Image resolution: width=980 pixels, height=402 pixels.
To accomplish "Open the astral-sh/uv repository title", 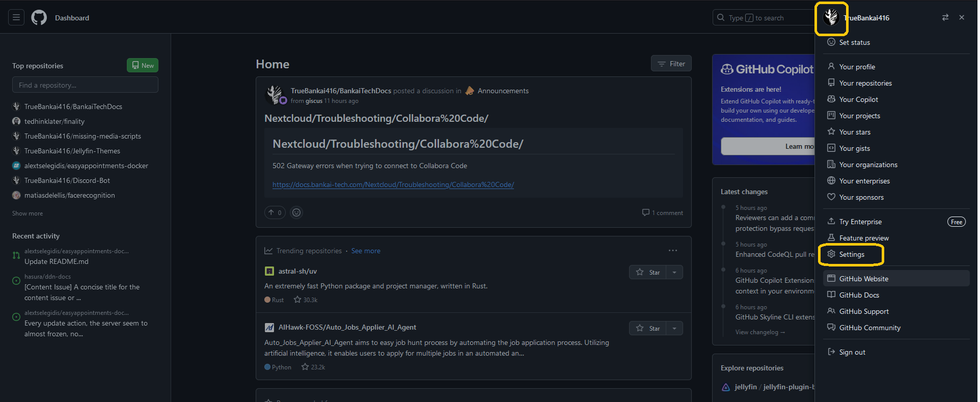I will pos(297,271).
